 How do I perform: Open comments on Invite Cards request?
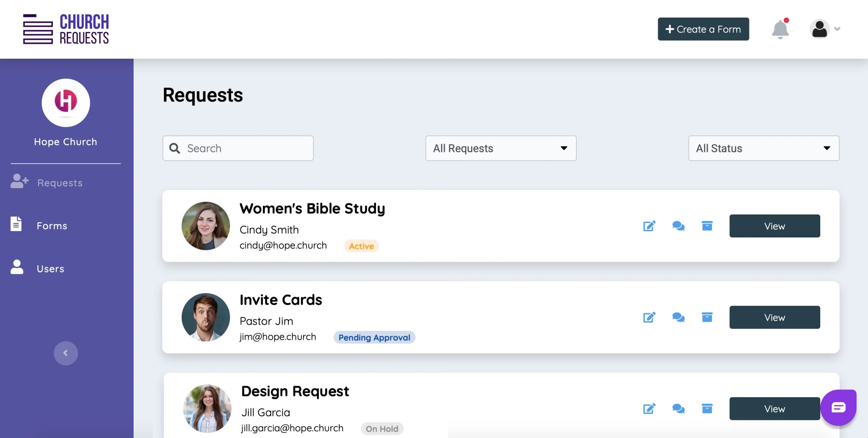click(678, 317)
